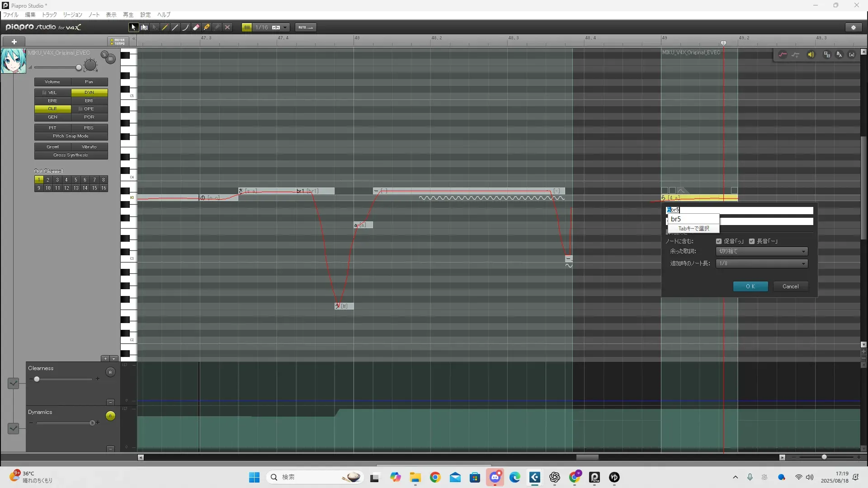Toggle the yellow speaker preview icon
The image size is (868, 488).
click(x=811, y=55)
